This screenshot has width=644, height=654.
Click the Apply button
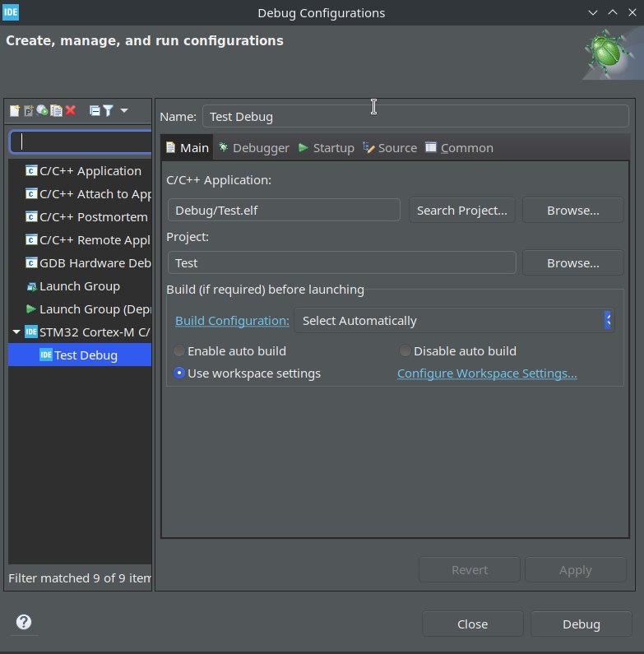pyautogui.click(x=576, y=570)
